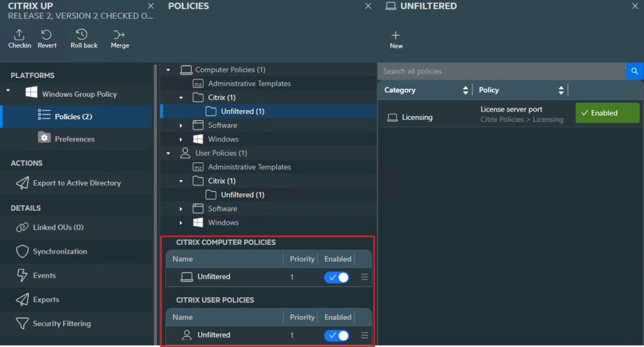Image resolution: width=644 pixels, height=347 pixels.
Task: Click the Roll back icon
Action: tap(82, 35)
